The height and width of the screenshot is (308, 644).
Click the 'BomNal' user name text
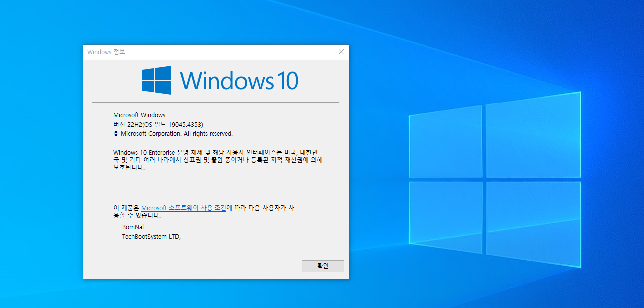(133, 227)
